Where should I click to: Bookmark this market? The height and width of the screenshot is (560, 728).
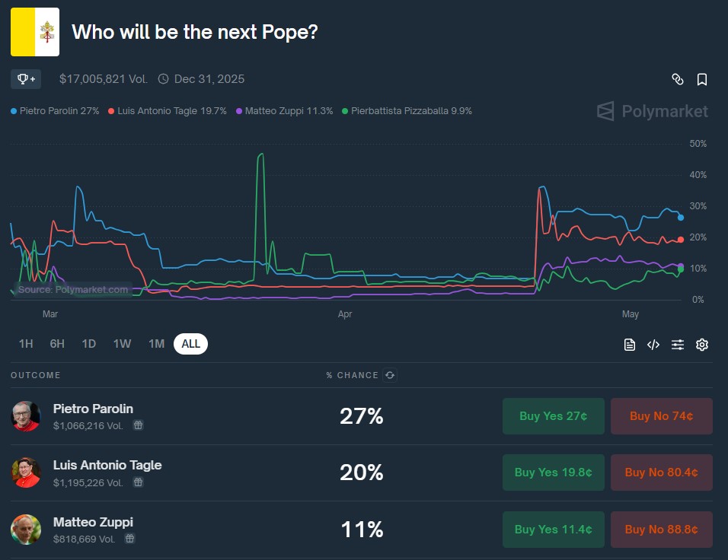pyautogui.click(x=701, y=79)
